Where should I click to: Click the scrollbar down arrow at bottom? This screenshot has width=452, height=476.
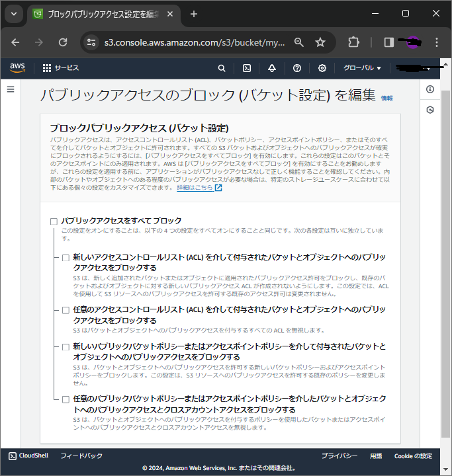click(x=445, y=469)
